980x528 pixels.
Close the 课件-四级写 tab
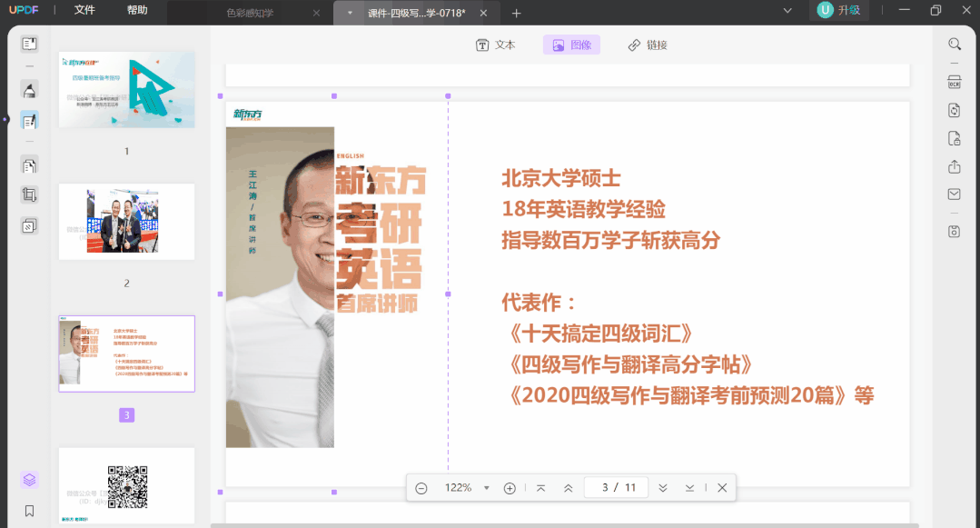[x=483, y=13]
